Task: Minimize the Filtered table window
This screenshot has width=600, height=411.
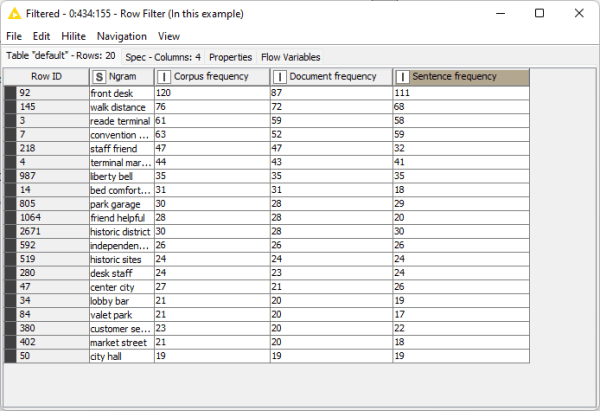Action: coord(501,13)
